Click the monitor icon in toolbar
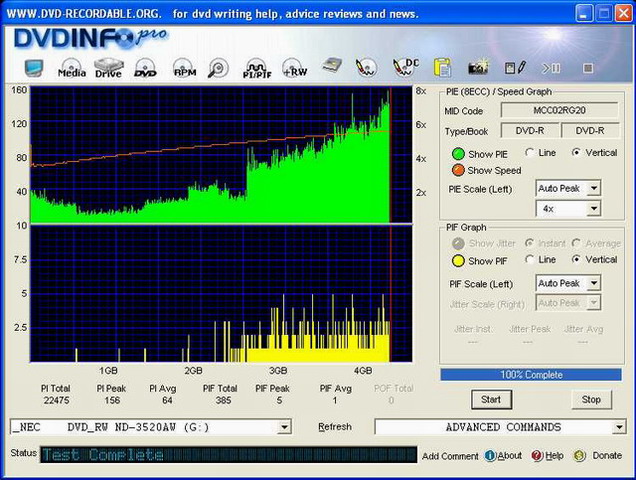This screenshot has width=636, height=480. [34, 68]
